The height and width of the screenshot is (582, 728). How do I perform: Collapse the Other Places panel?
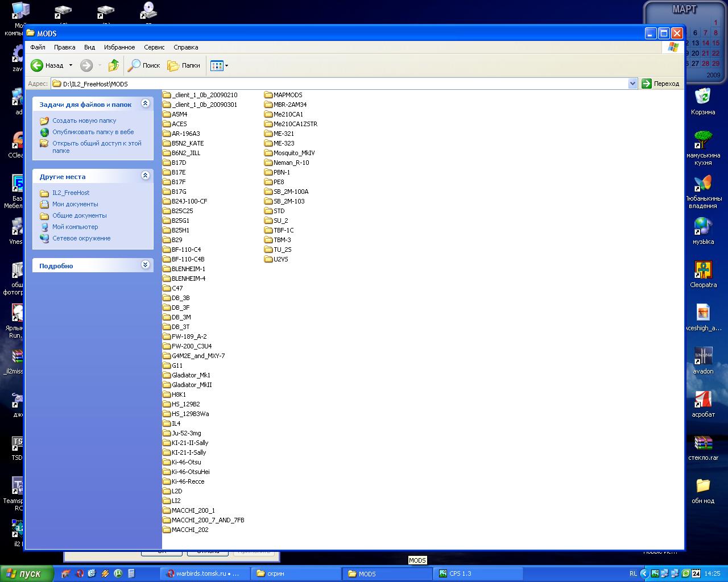coord(145,176)
